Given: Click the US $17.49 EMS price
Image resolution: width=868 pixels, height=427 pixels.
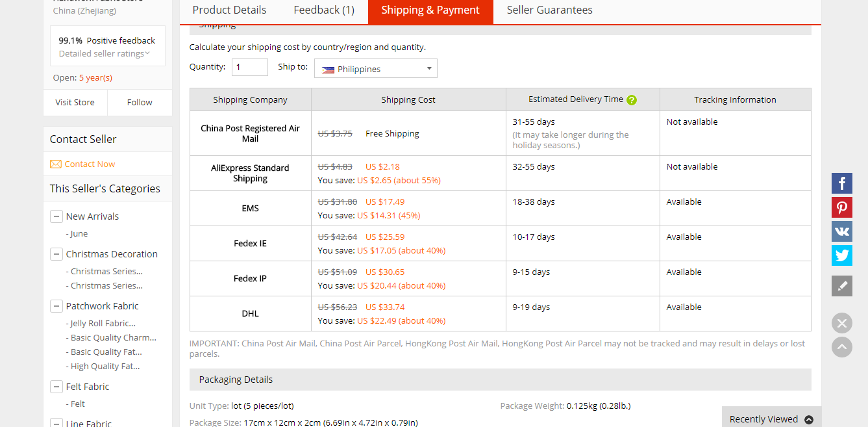Looking at the screenshot, I should [385, 202].
